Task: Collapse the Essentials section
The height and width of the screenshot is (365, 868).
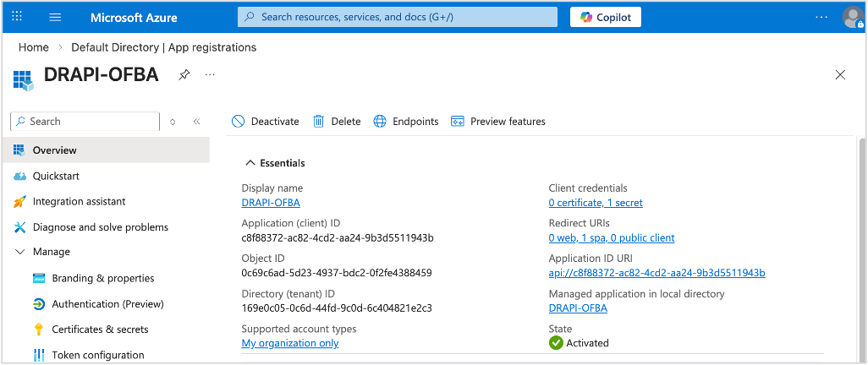Action: coord(275,163)
